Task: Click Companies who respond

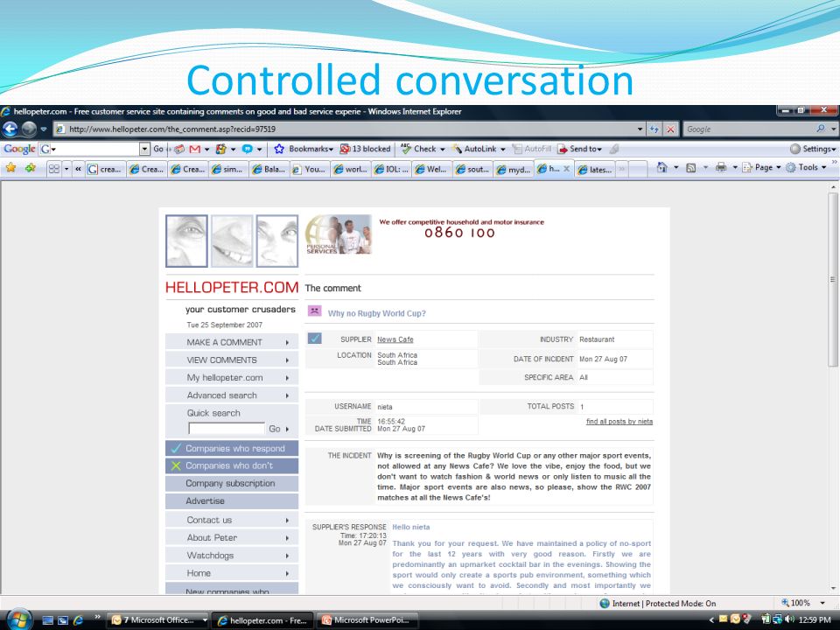Action: [x=231, y=448]
